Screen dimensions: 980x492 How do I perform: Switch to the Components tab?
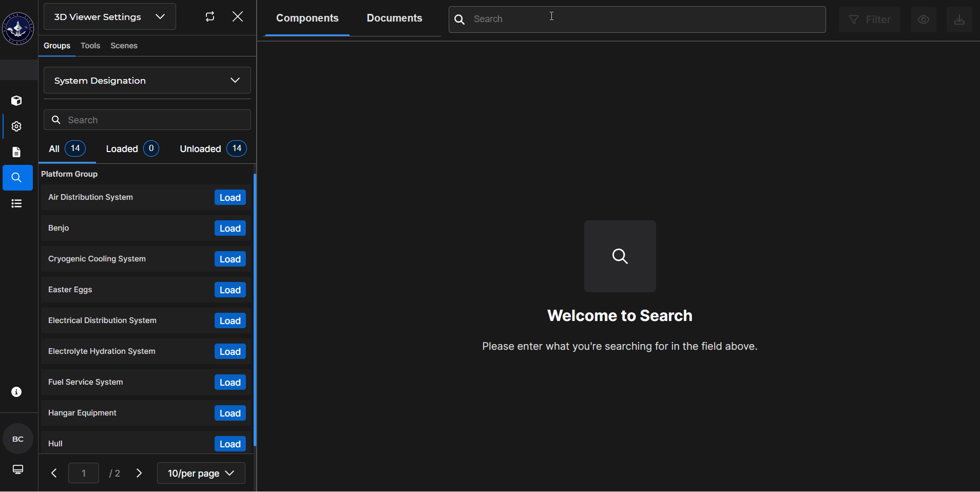click(x=307, y=18)
